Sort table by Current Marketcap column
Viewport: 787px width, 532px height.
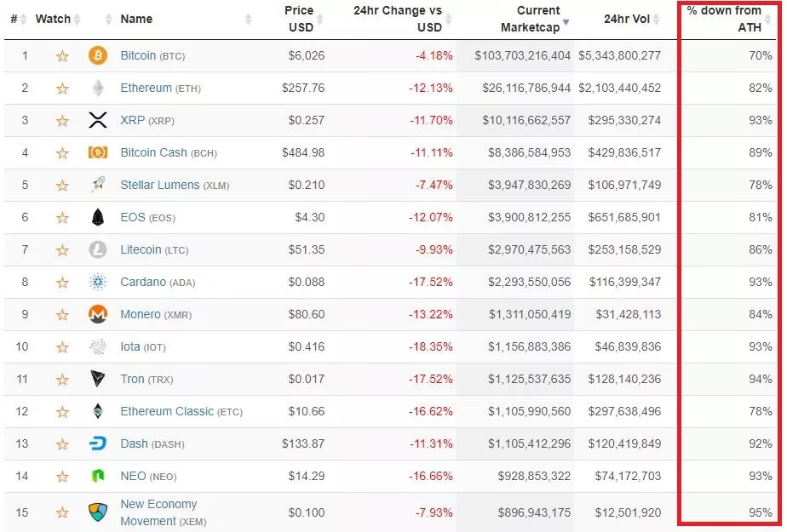(x=530, y=19)
